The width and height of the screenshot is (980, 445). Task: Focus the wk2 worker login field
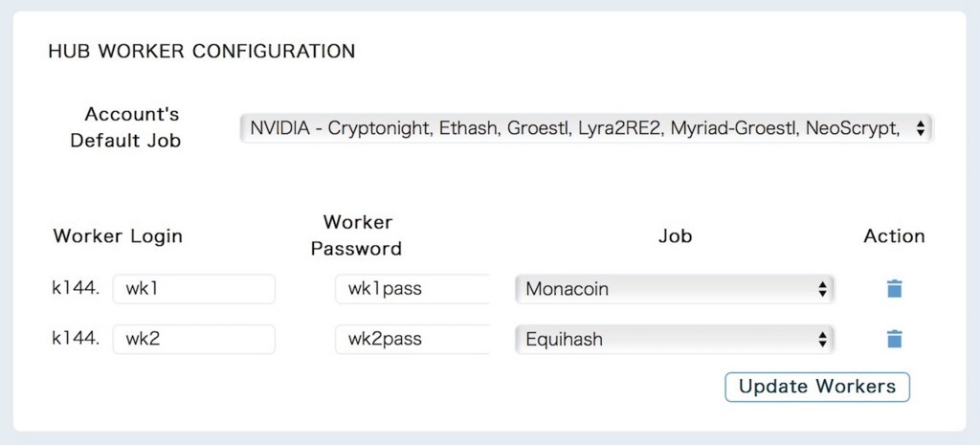[x=193, y=339]
